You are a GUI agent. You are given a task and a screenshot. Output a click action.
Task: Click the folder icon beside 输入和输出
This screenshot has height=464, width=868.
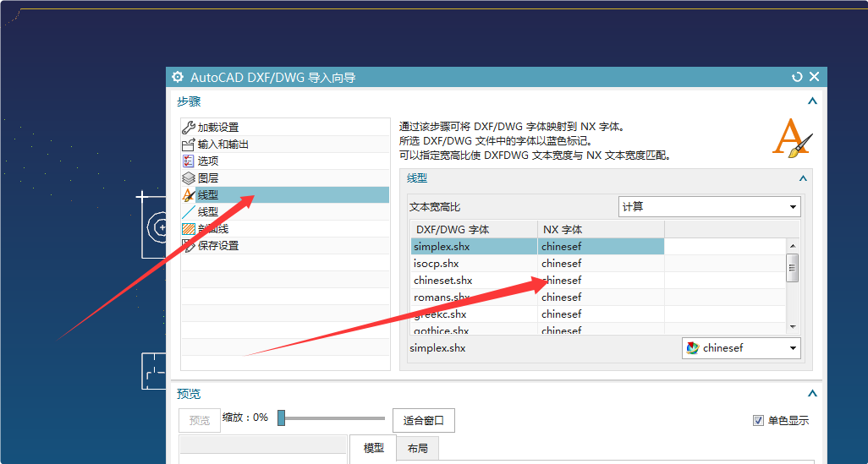point(188,145)
